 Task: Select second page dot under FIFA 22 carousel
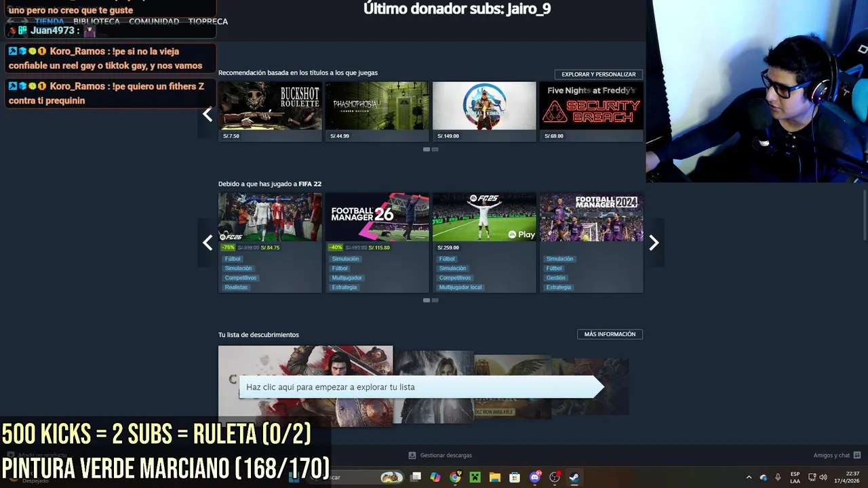(435, 300)
